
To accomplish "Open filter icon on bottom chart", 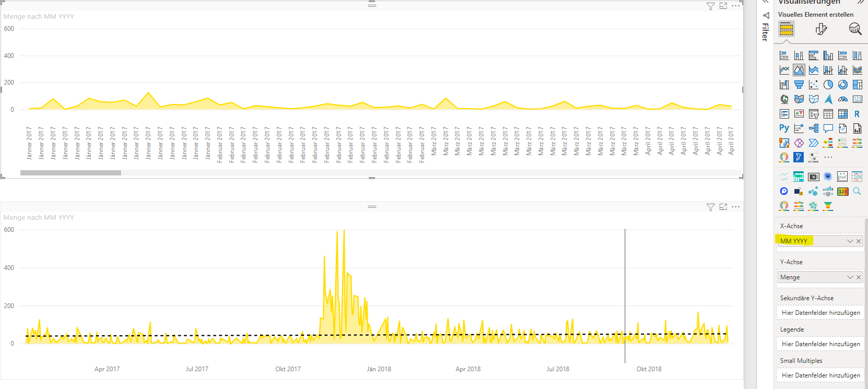I will coord(710,207).
